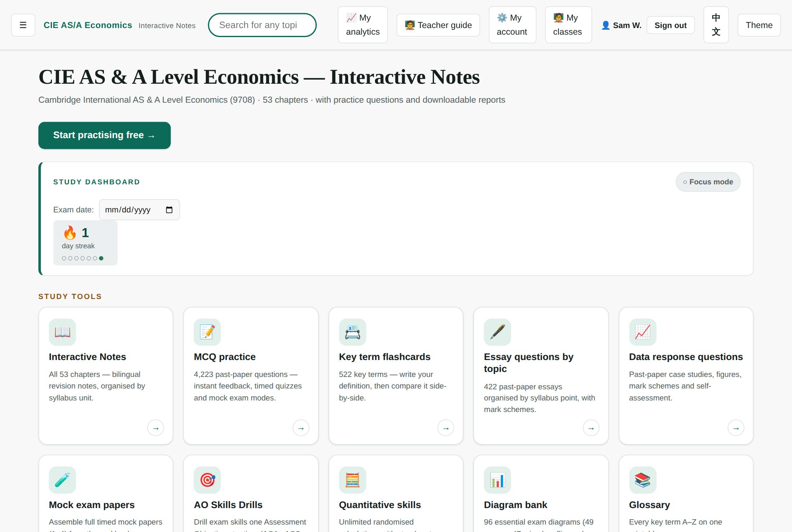Click the Quantitative skills title
This screenshot has height=532, width=792.
(x=380, y=505)
